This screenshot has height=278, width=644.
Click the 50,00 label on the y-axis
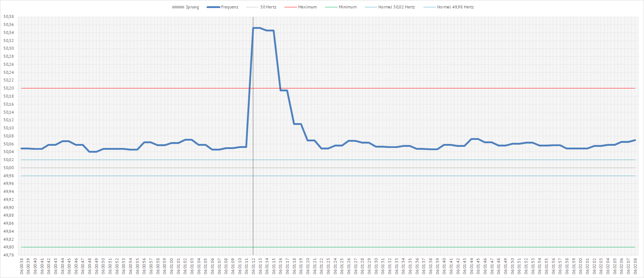click(9, 168)
